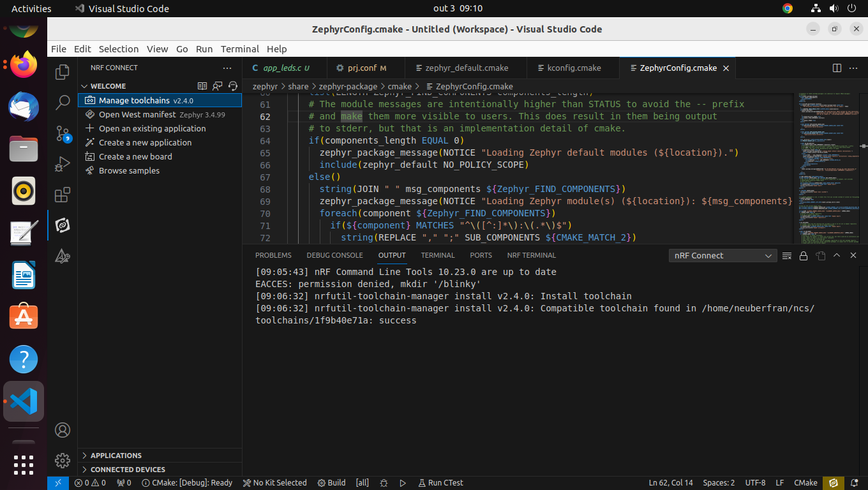This screenshot has width=868, height=490.
Task: Click Manage toolchains v2.4.0
Action: 160,100
